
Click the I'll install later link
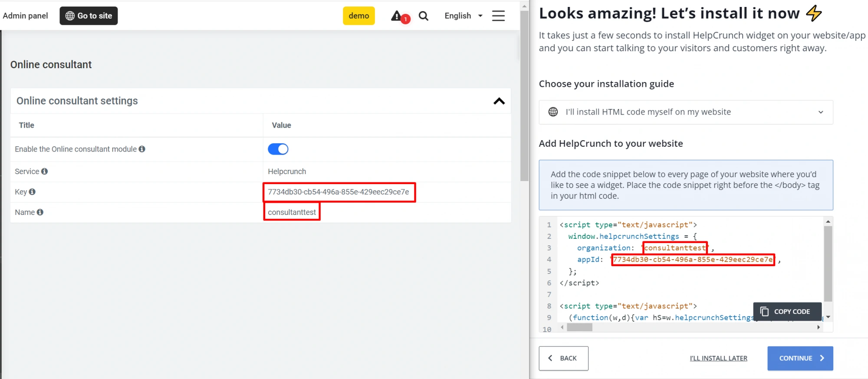718,358
